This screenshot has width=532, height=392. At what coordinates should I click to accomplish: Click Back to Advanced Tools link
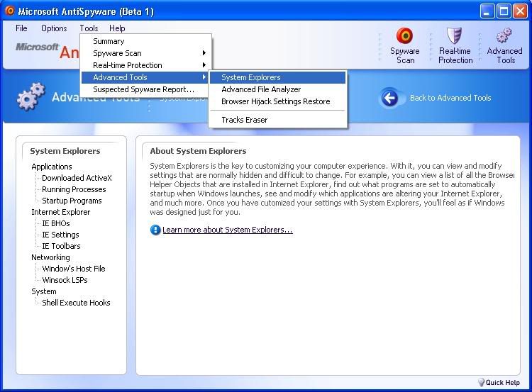click(x=450, y=98)
